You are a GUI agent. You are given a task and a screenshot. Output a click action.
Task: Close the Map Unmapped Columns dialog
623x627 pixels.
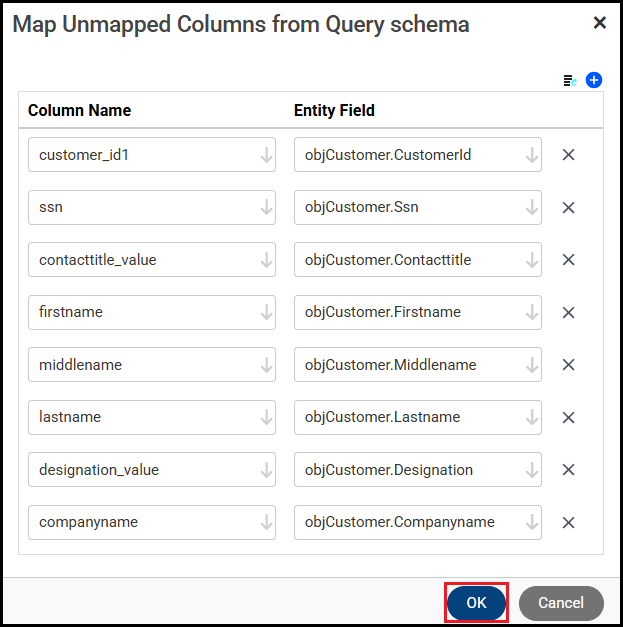pyautogui.click(x=599, y=23)
